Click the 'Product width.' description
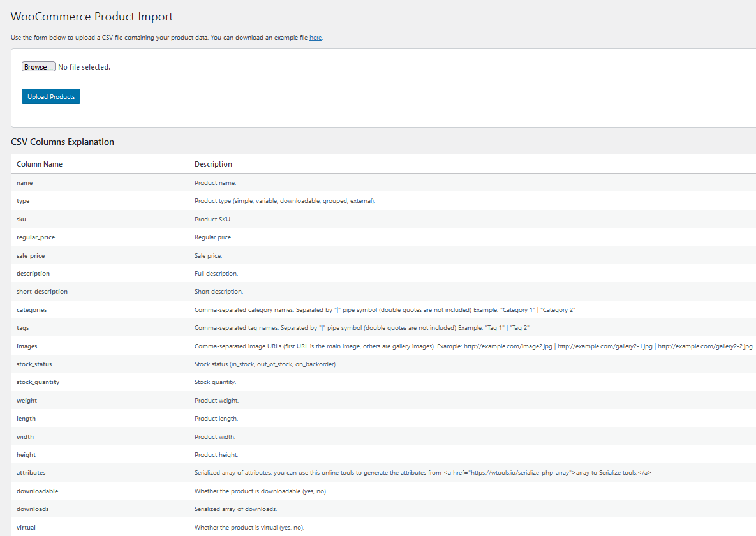This screenshot has width=756, height=536. coord(215,436)
